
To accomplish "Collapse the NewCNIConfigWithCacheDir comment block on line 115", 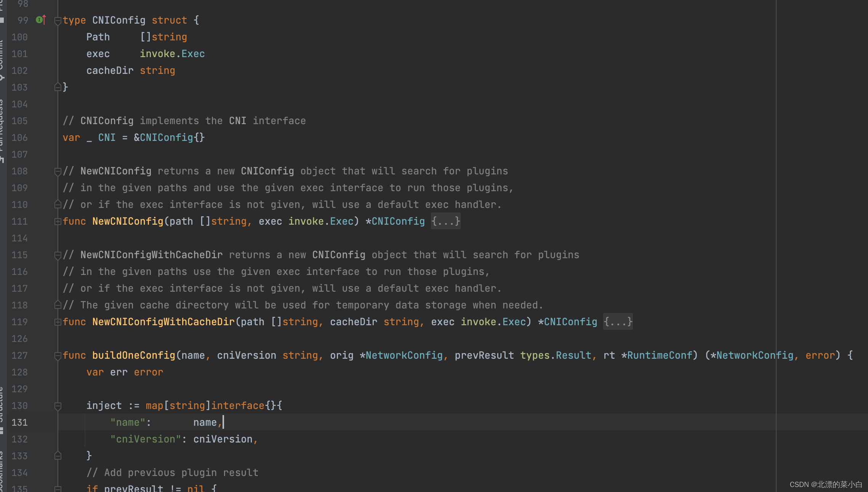I will [58, 255].
